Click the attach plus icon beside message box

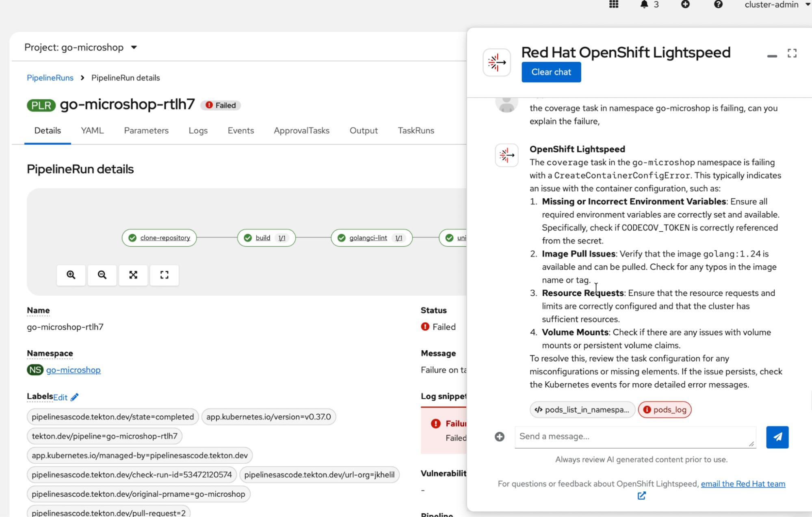[500, 437]
